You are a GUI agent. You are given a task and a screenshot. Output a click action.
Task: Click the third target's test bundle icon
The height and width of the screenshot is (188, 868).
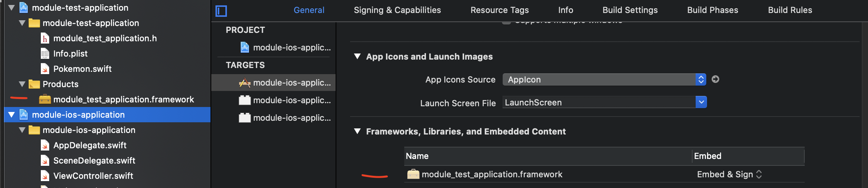point(245,118)
